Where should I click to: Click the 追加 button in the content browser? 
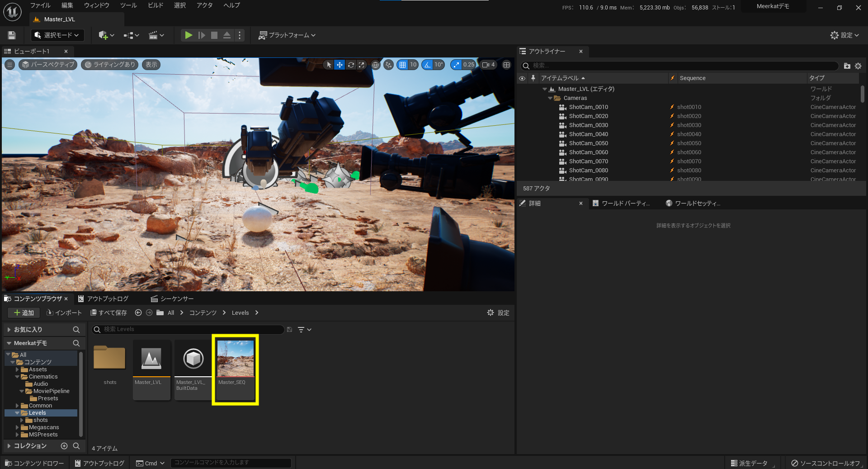pos(23,313)
